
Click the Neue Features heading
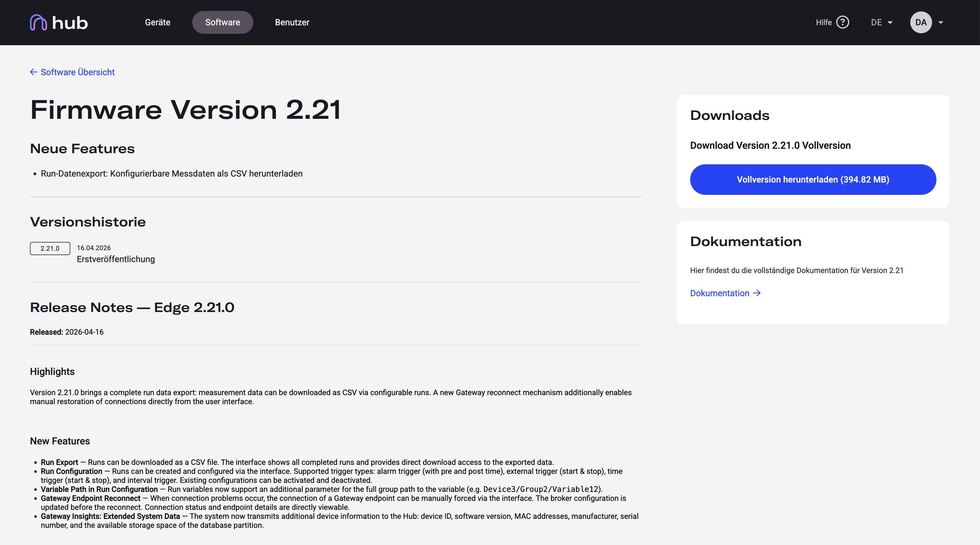pos(82,149)
